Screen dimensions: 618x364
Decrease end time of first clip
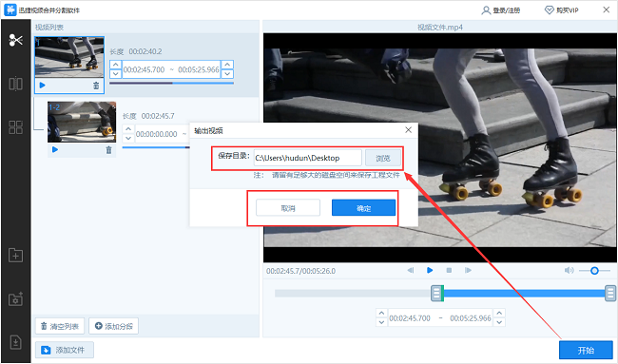point(227,74)
